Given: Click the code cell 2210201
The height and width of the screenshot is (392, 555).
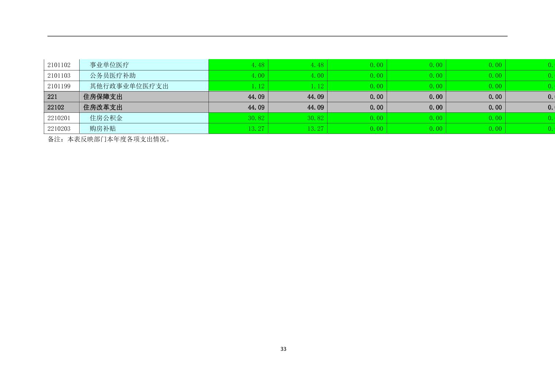Looking at the screenshot, I should tap(59, 118).
